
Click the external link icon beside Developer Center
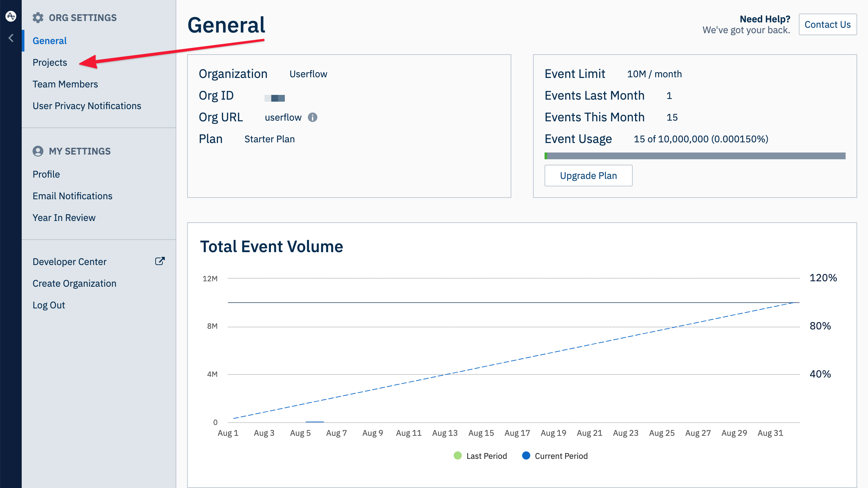(x=160, y=261)
